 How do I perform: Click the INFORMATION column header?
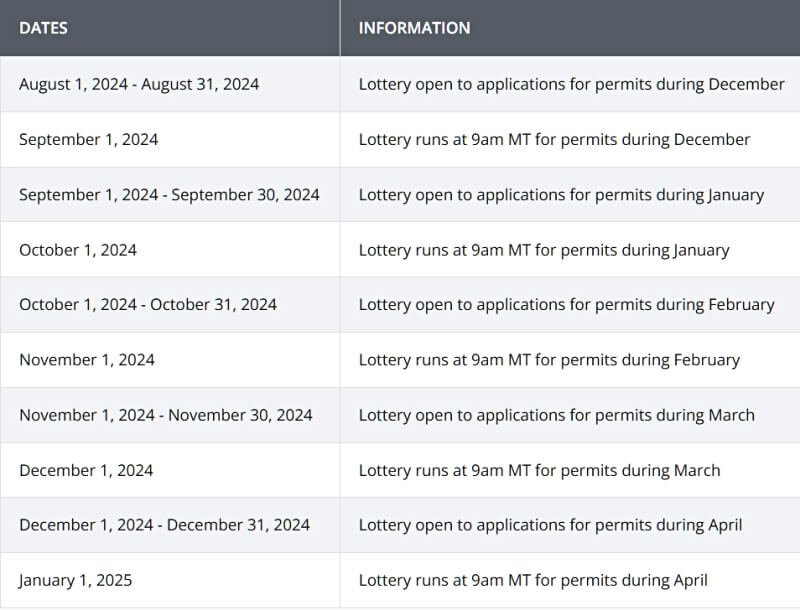pos(414,28)
